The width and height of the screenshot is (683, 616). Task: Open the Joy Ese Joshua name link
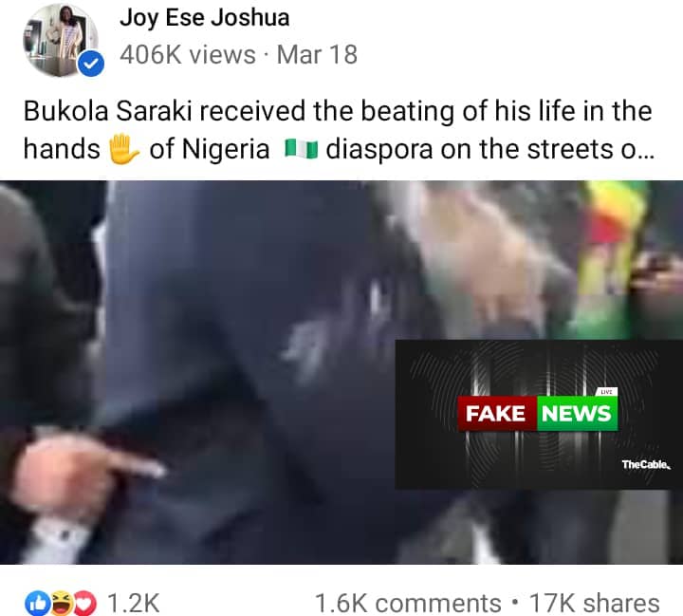(205, 18)
